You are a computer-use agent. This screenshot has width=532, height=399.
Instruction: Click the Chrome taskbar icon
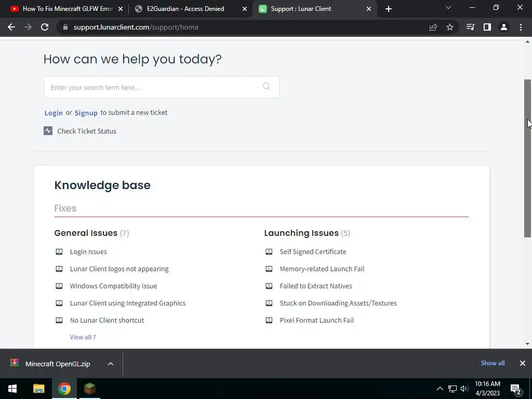tap(64, 389)
